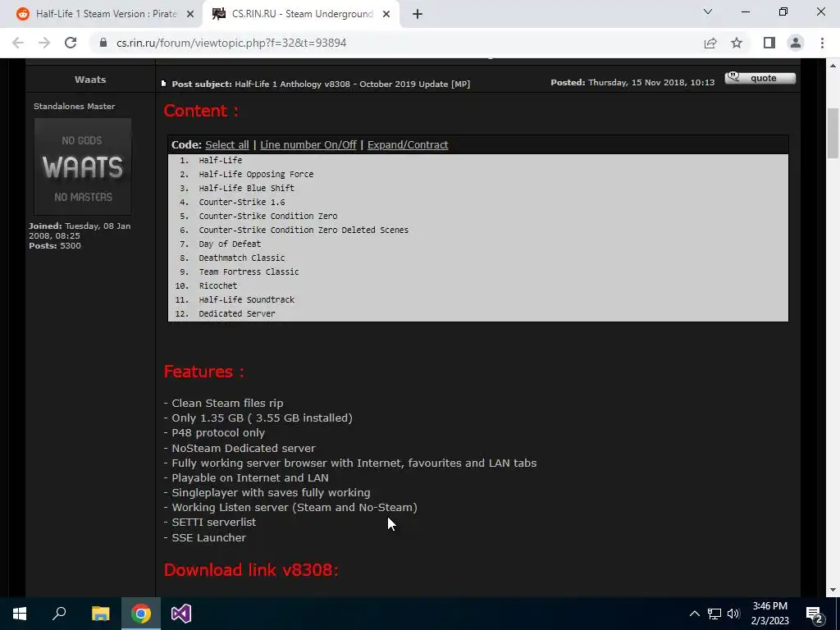Viewport: 840px width, 630px height.
Task: Open Chrome three-dot menu
Action: point(822,43)
